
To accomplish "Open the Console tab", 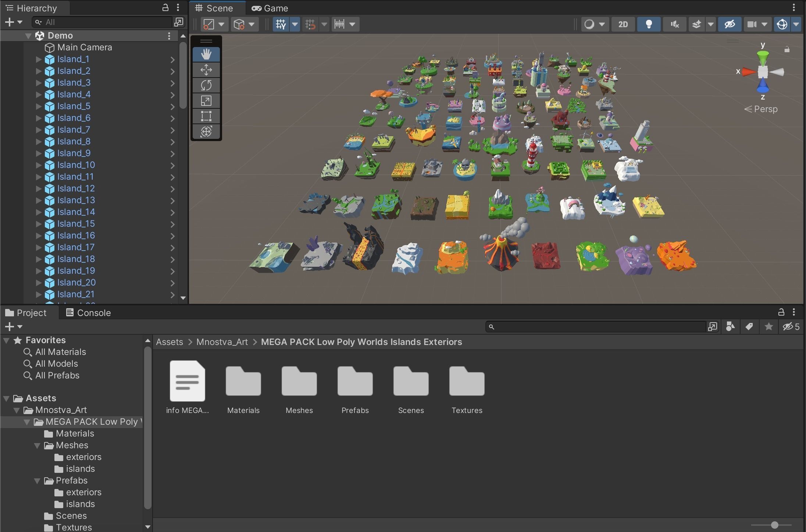I will point(88,313).
